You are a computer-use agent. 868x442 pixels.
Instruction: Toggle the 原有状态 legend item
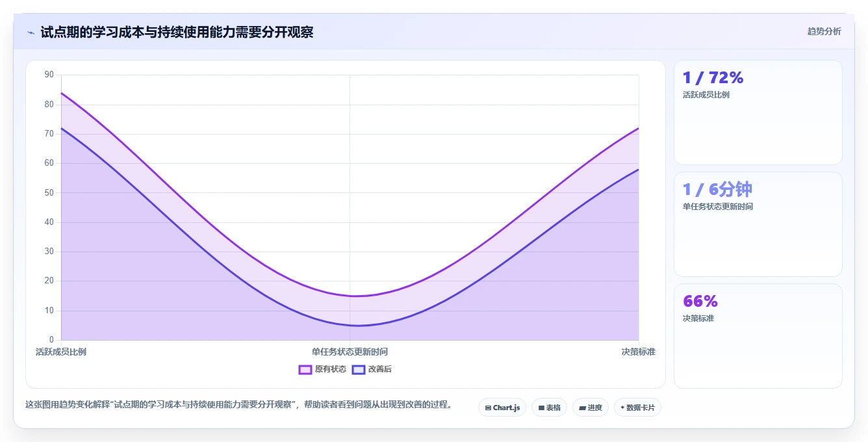322,369
